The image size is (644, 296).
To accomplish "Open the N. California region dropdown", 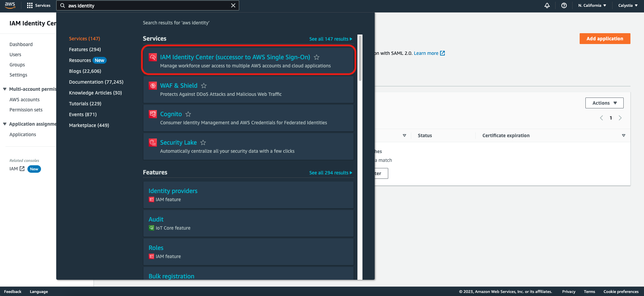I will click(x=592, y=5).
